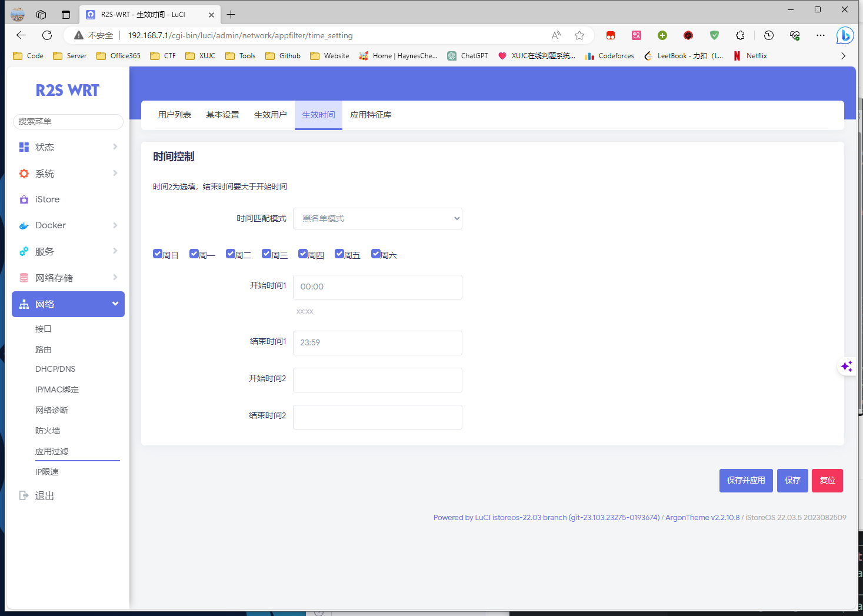Open browser history clock icon

click(x=768, y=35)
